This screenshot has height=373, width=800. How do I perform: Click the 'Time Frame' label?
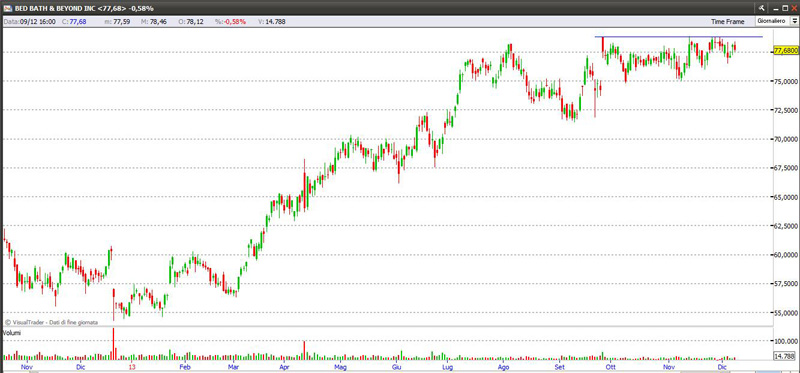pyautogui.click(x=727, y=22)
